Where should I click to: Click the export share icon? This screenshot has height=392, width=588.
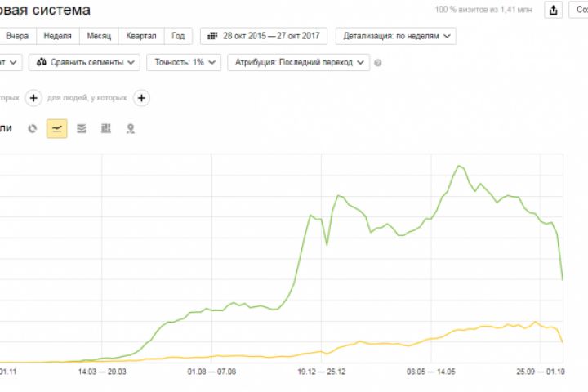click(x=553, y=10)
